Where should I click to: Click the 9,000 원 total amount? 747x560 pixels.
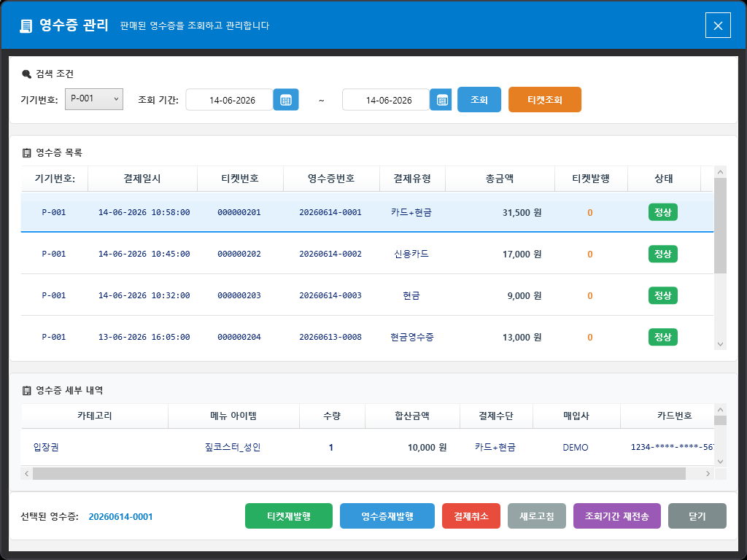[524, 296]
